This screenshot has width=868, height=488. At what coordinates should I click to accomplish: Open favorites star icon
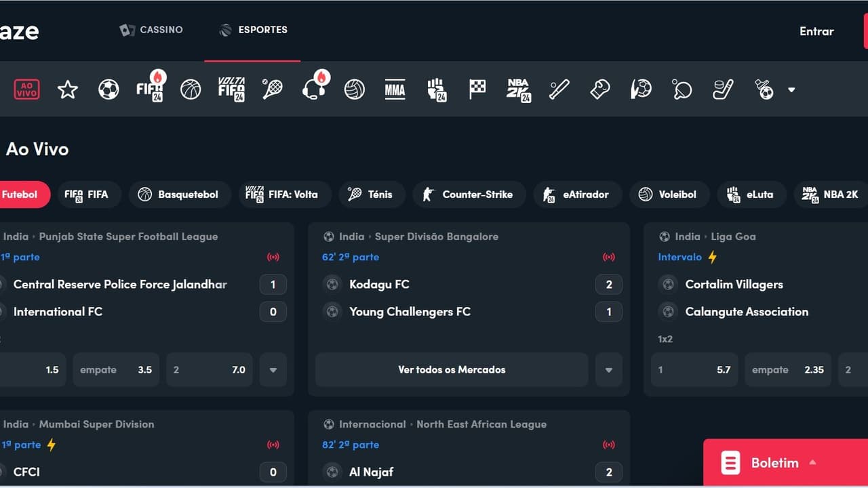pos(68,89)
